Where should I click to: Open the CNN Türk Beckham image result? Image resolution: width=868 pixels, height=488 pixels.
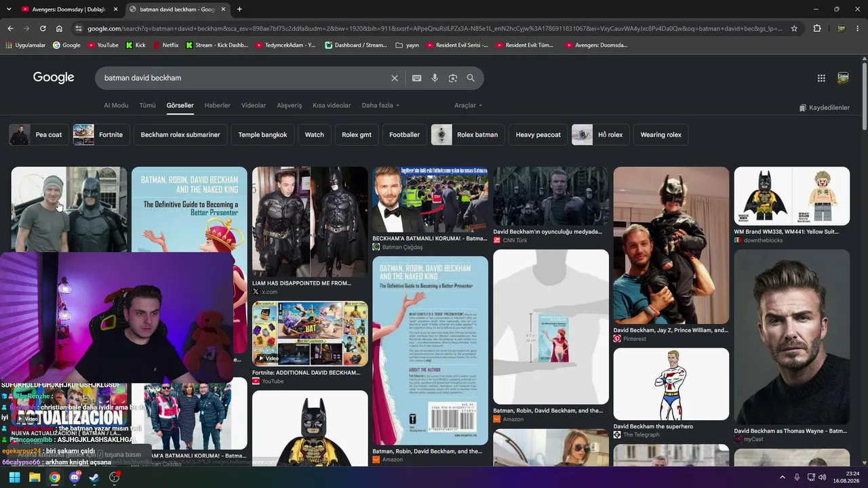(x=551, y=196)
